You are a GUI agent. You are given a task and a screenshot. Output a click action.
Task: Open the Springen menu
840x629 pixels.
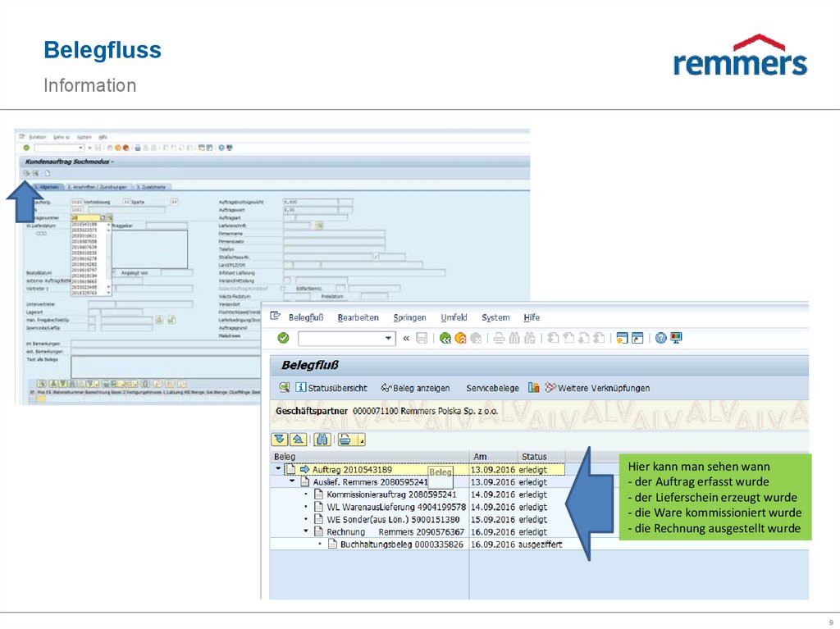(x=410, y=317)
